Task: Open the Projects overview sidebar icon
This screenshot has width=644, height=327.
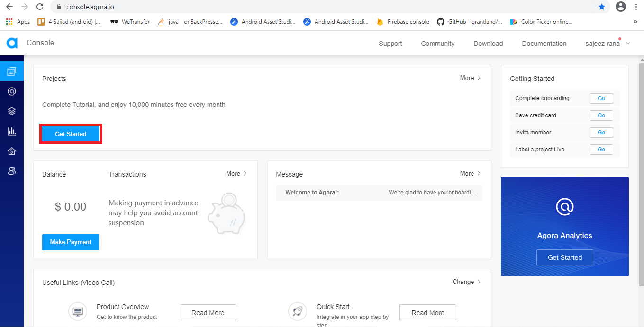Action: tap(12, 71)
